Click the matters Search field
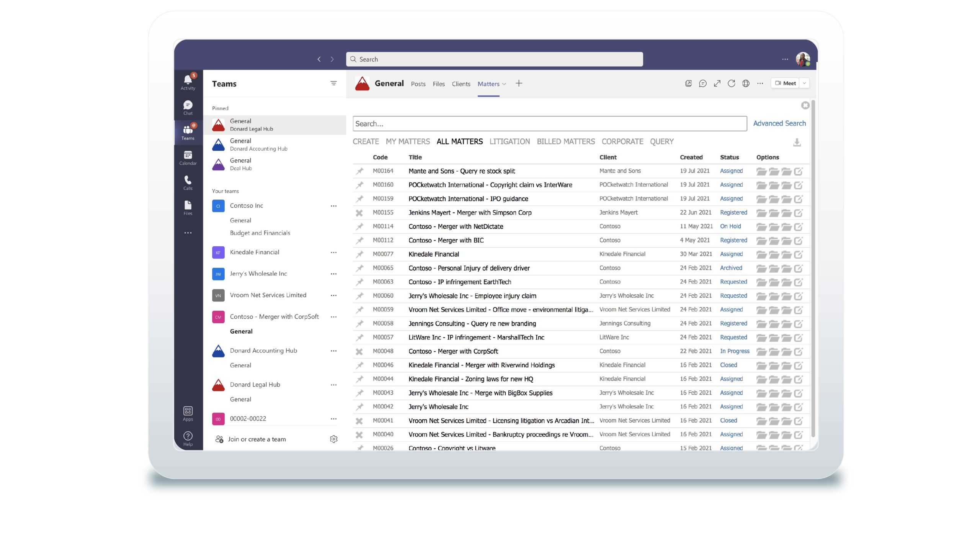The height and width of the screenshot is (552, 980). pyautogui.click(x=549, y=124)
